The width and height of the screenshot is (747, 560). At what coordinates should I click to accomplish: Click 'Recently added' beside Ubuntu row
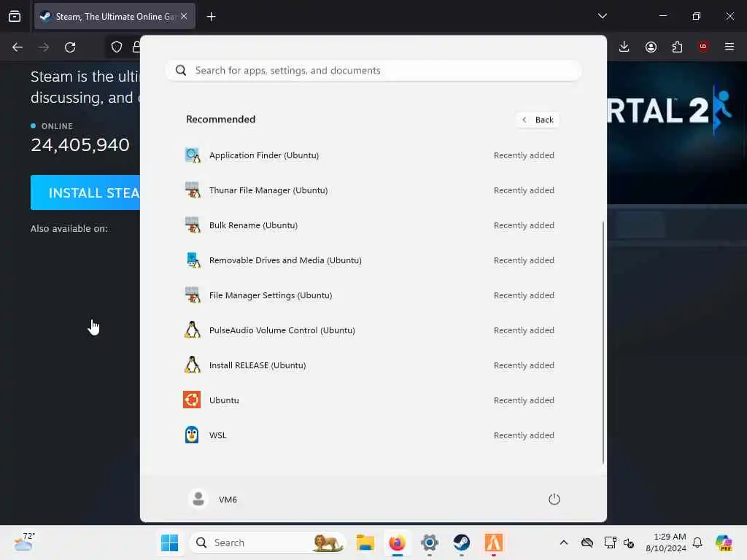[524, 400]
